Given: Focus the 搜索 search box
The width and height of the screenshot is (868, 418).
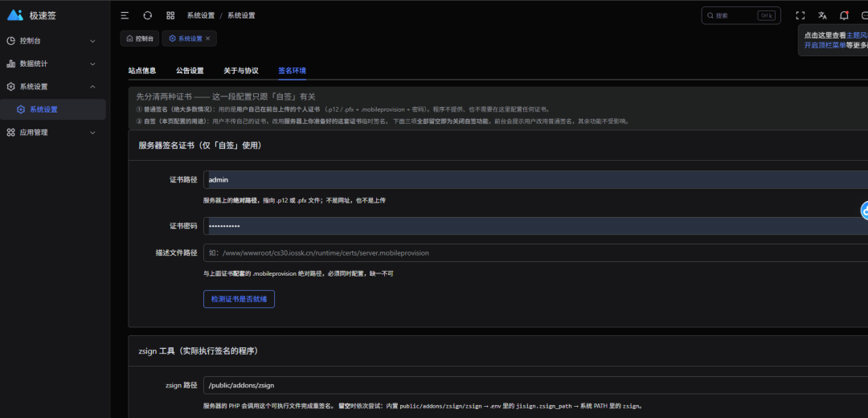Looking at the screenshot, I should tap(741, 15).
